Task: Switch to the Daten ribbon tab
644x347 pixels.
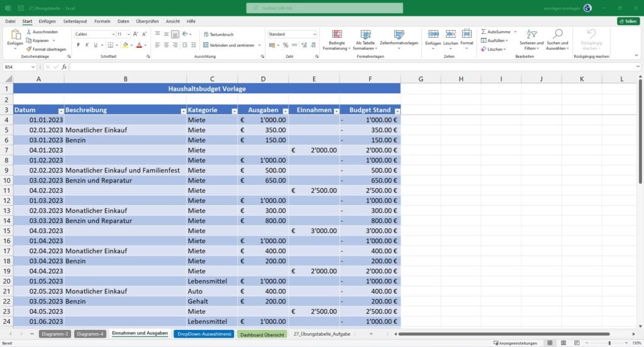Action: click(123, 21)
